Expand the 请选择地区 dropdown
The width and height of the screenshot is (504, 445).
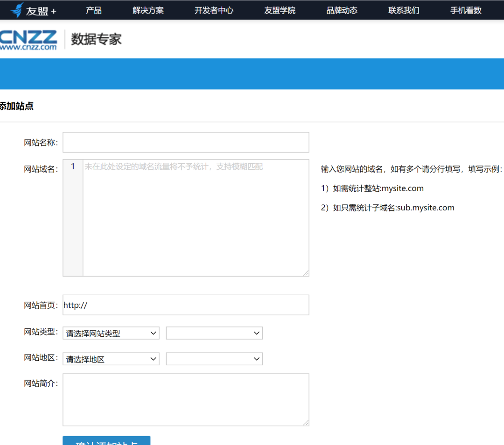(111, 359)
